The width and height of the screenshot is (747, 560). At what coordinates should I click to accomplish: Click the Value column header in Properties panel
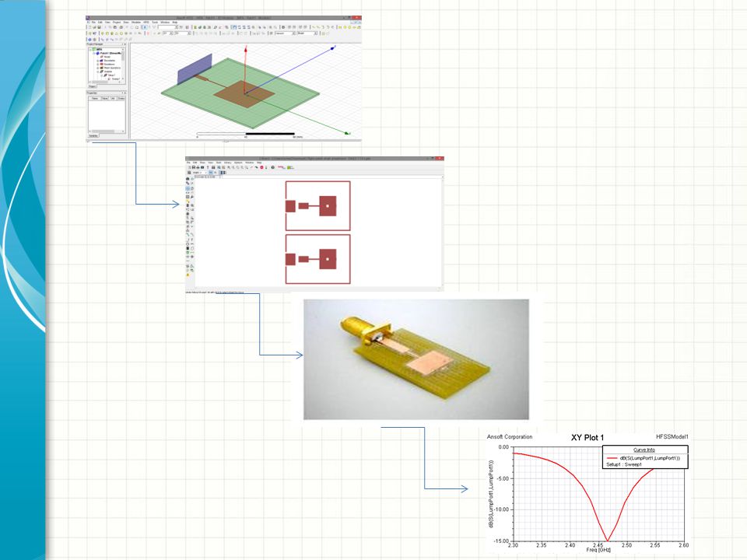(x=104, y=99)
